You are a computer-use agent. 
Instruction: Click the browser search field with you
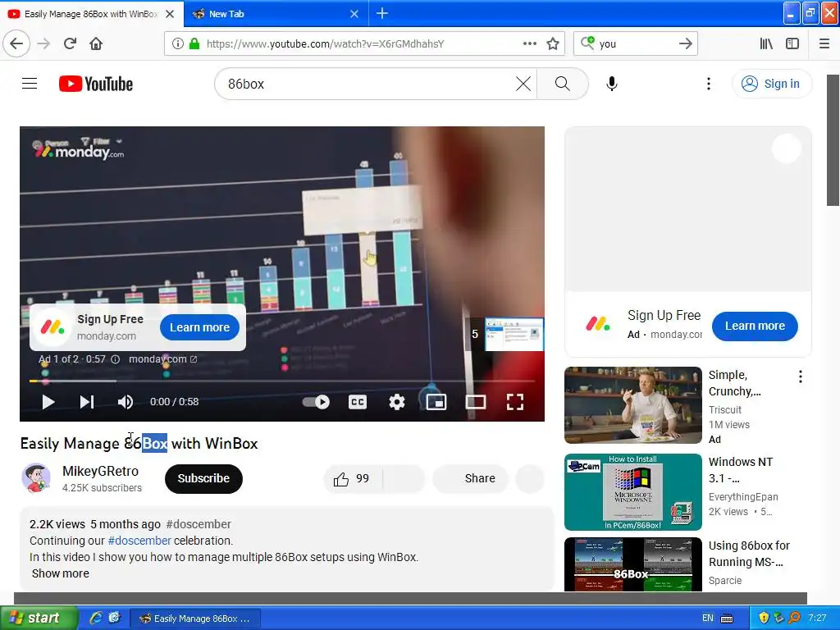[x=635, y=44]
